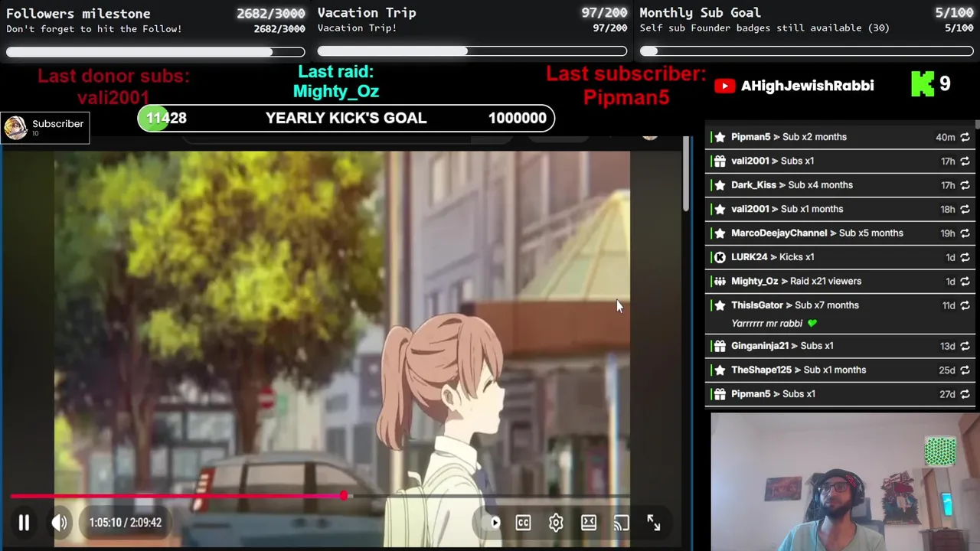
Task: Click the green Kick logo near 9
Action: click(x=923, y=84)
